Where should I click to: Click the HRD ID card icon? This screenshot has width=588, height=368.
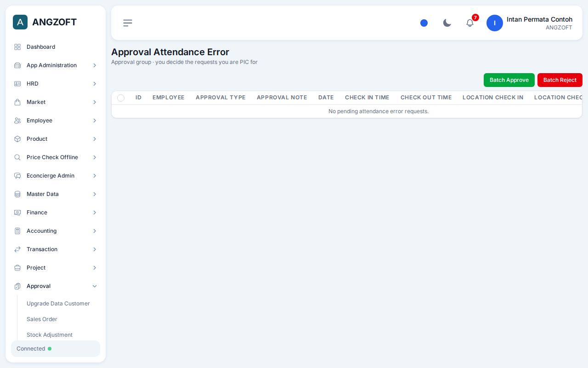[17, 84]
